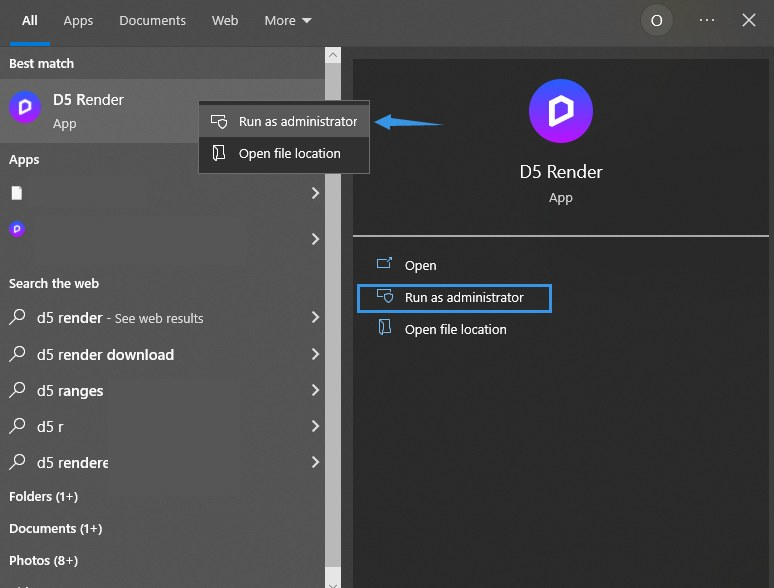Expand the small D5 icon app result

(315, 239)
